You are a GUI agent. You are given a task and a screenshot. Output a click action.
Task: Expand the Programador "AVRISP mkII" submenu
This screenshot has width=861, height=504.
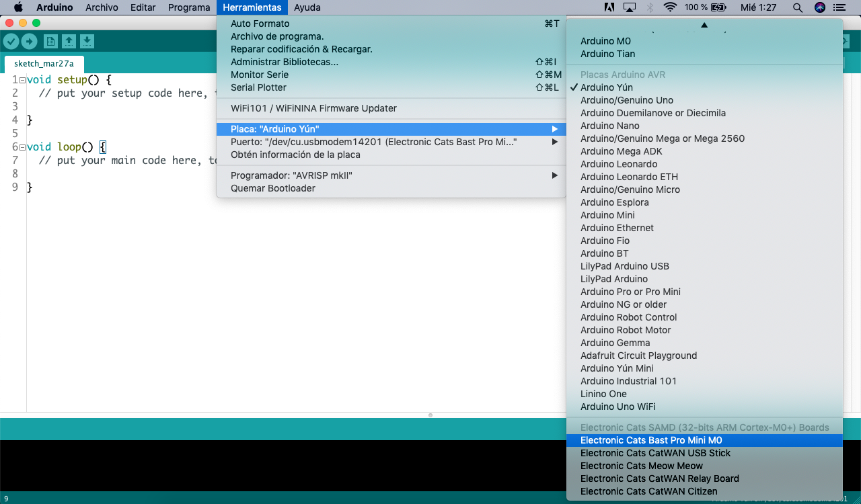391,175
